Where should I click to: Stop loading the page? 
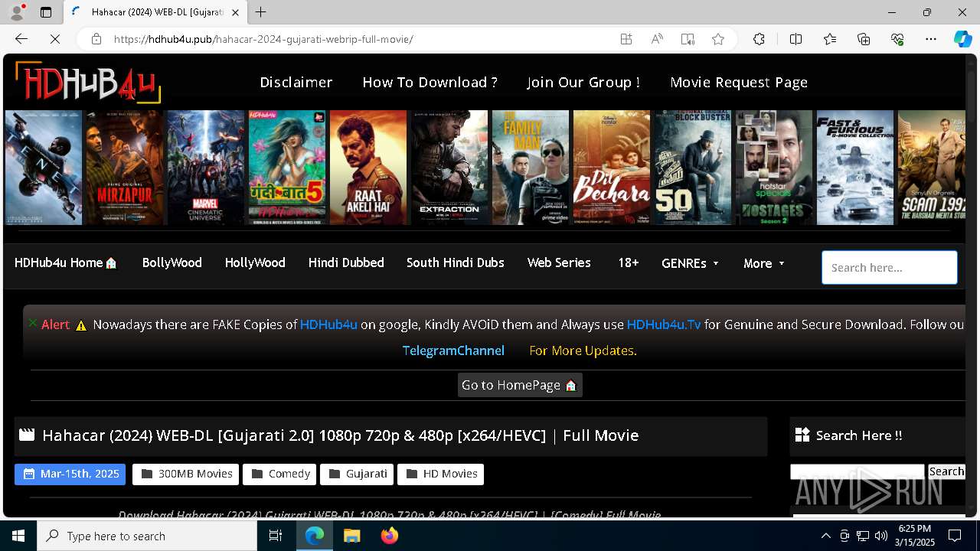pos(55,39)
